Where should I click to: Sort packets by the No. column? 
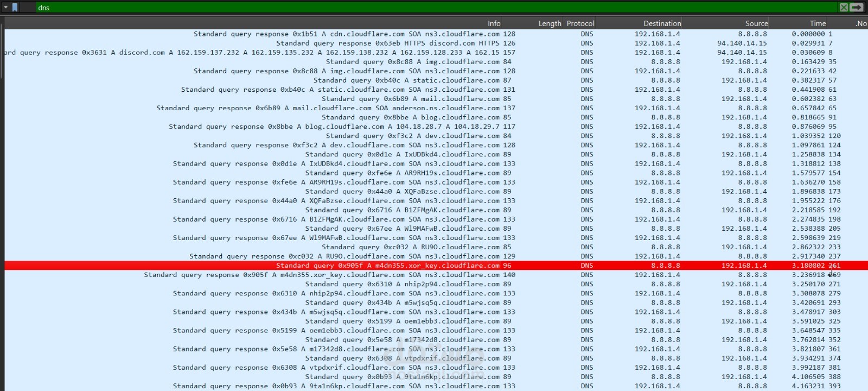[x=860, y=23]
